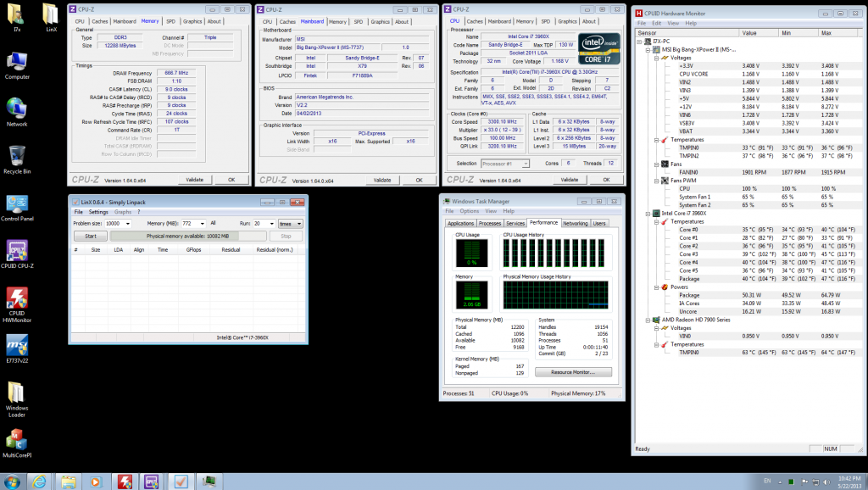Collapse the Intel Core i7 3960X node
Image resolution: width=868 pixels, height=490 pixels.
[647, 213]
